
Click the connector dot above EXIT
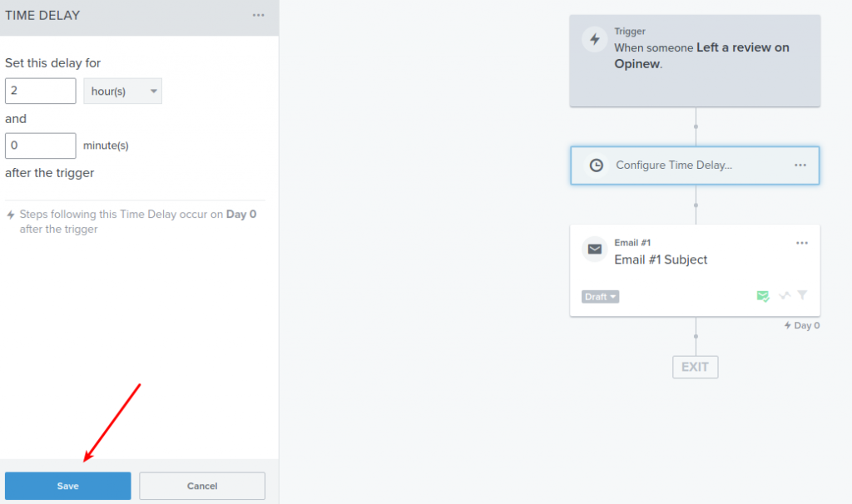coord(696,336)
